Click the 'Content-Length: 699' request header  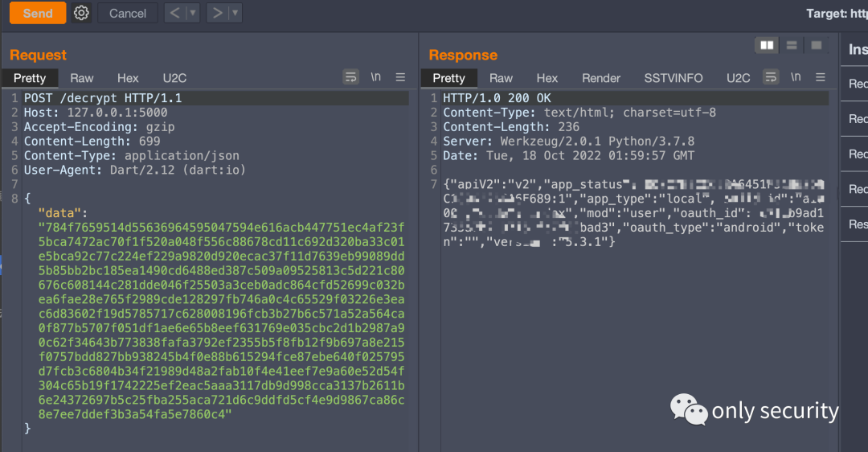(92, 142)
